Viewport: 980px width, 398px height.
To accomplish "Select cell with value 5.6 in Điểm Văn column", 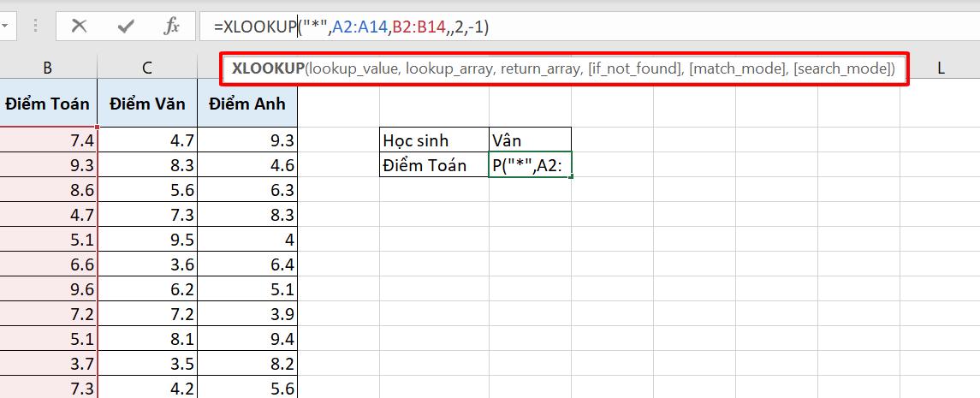I will (x=147, y=190).
